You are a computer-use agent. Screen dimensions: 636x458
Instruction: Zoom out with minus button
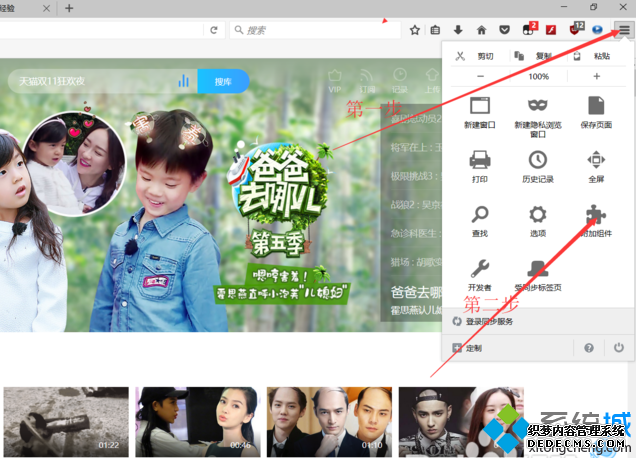480,76
